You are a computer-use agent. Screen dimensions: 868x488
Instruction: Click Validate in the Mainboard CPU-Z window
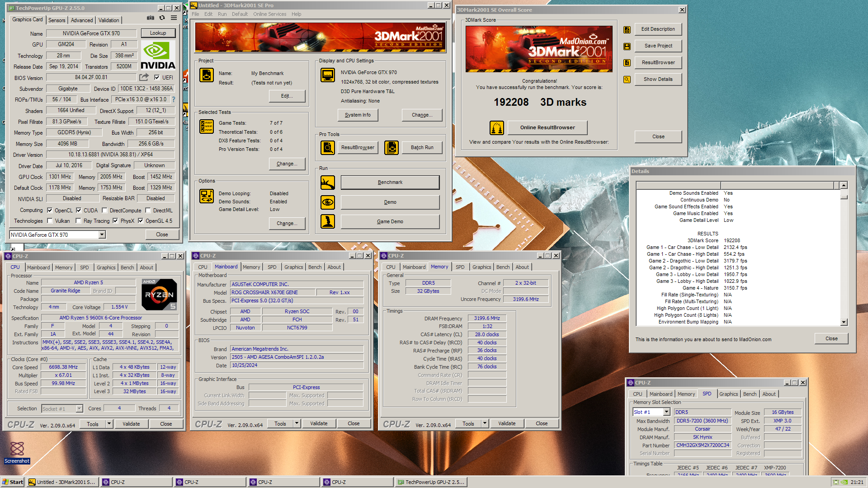[319, 423]
